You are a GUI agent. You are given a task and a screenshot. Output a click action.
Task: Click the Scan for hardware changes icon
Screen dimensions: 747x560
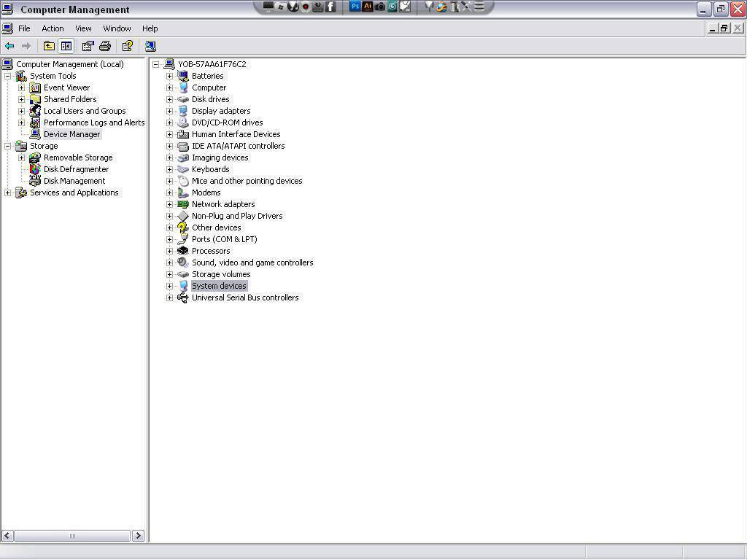[x=150, y=46]
